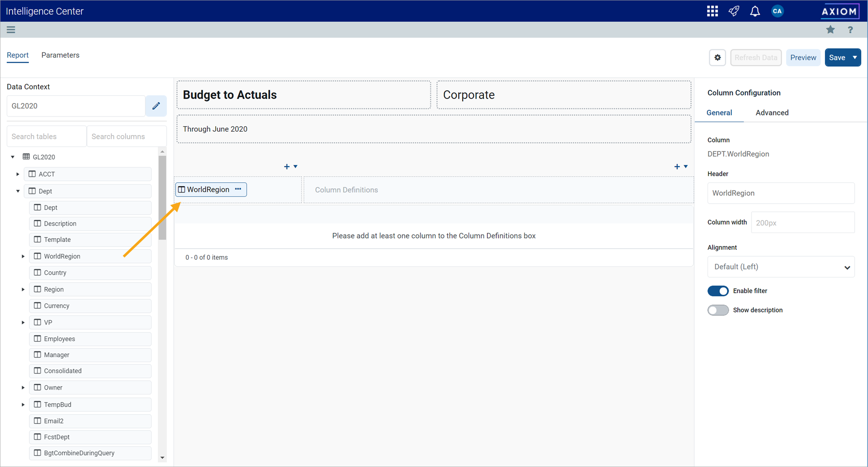The height and width of the screenshot is (467, 868).
Task: Open the Save button dropdown arrow
Action: tap(855, 57)
